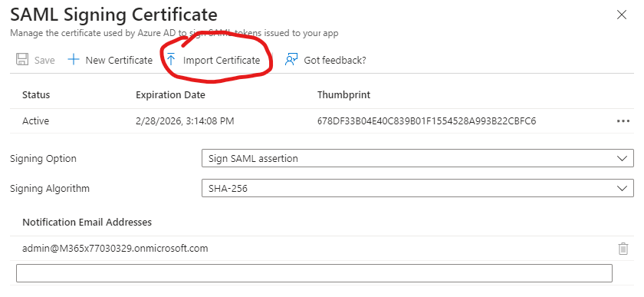644x297 pixels.
Task: Click the empty notification email input field
Action: tap(314, 273)
